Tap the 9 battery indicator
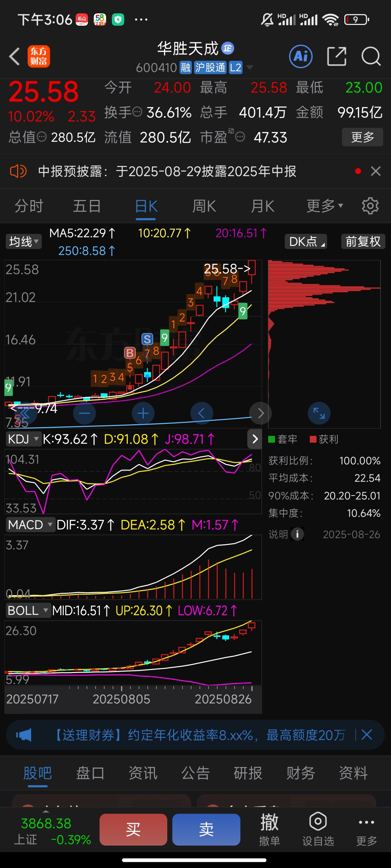The image size is (391, 868). click(x=357, y=20)
